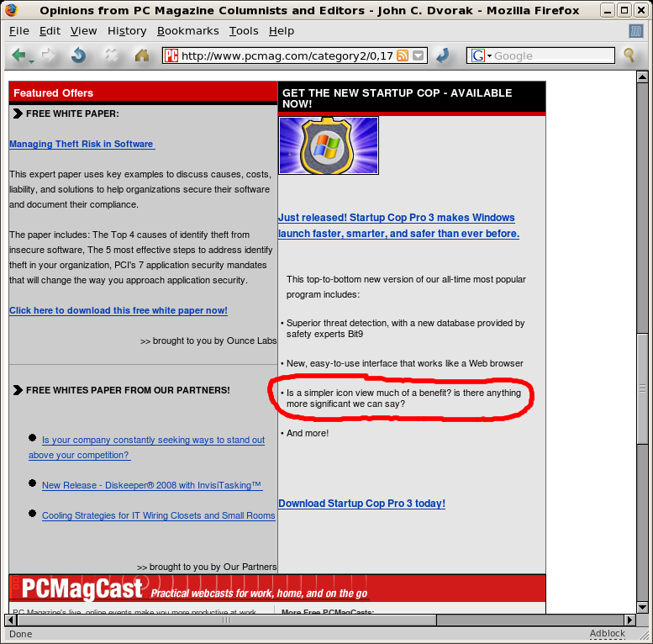The height and width of the screenshot is (644, 653).
Task: Open the Google search engine dropdown
Action: tap(482, 56)
